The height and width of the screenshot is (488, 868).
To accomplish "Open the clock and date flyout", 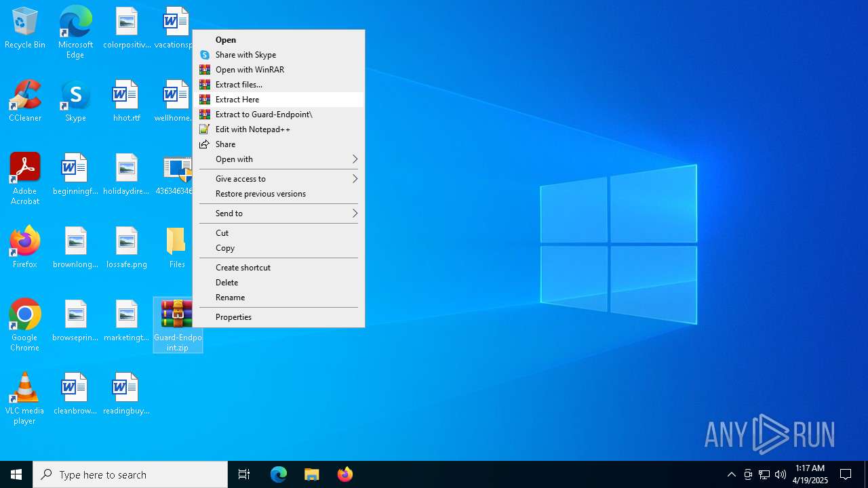I will click(812, 474).
